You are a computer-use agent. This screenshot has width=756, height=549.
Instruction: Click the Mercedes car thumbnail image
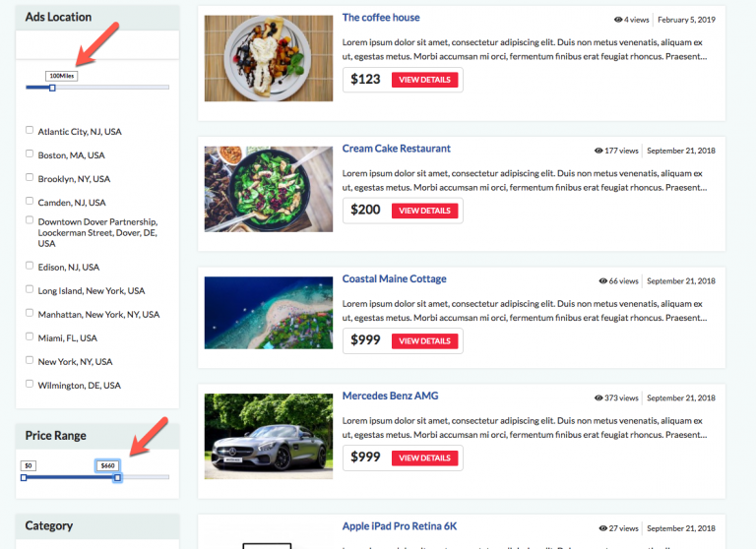coord(269,437)
